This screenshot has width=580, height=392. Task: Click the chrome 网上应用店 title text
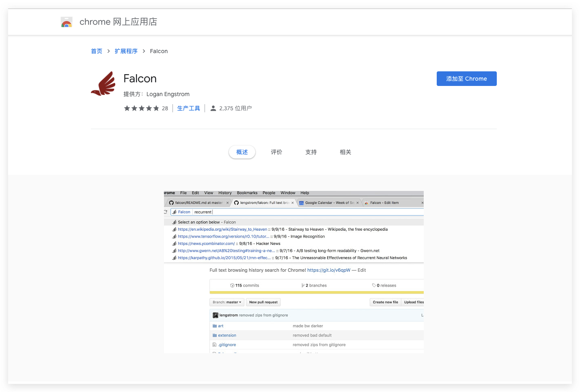pos(118,22)
